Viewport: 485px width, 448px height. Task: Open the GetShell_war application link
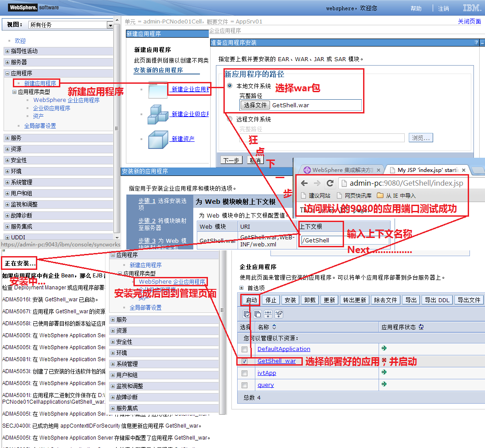(277, 361)
